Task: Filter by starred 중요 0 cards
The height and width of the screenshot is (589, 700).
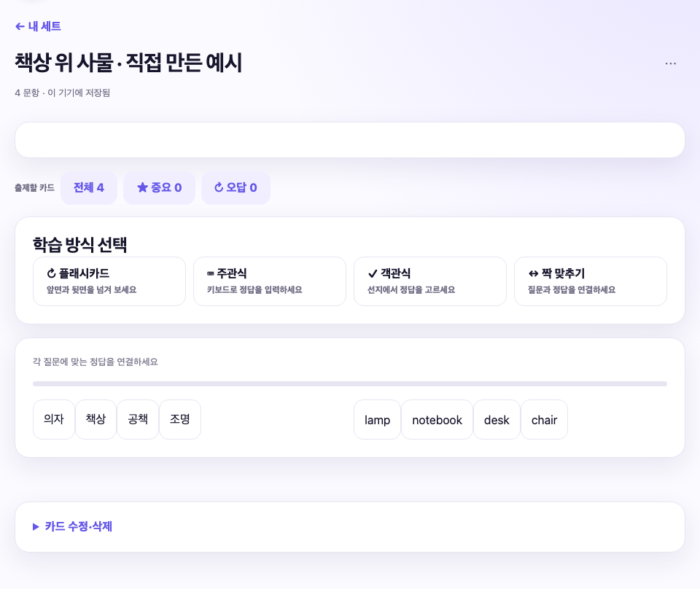Action: pyautogui.click(x=160, y=188)
